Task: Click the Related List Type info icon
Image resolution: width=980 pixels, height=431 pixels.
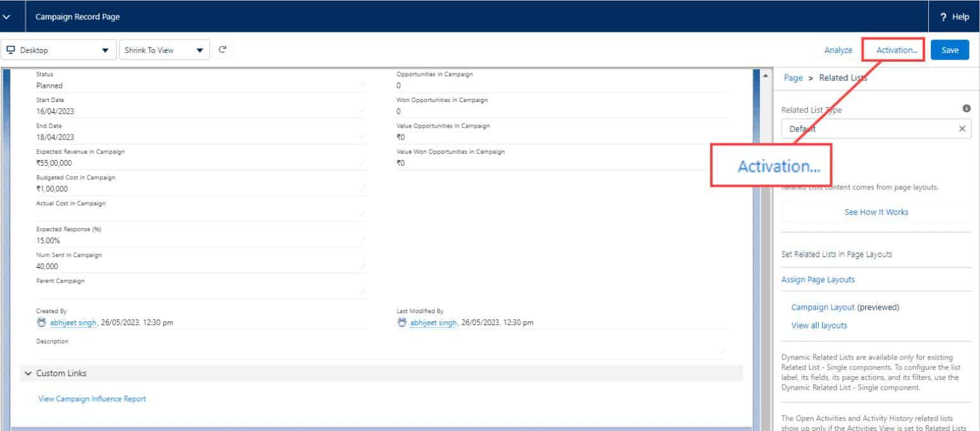Action: (x=967, y=109)
